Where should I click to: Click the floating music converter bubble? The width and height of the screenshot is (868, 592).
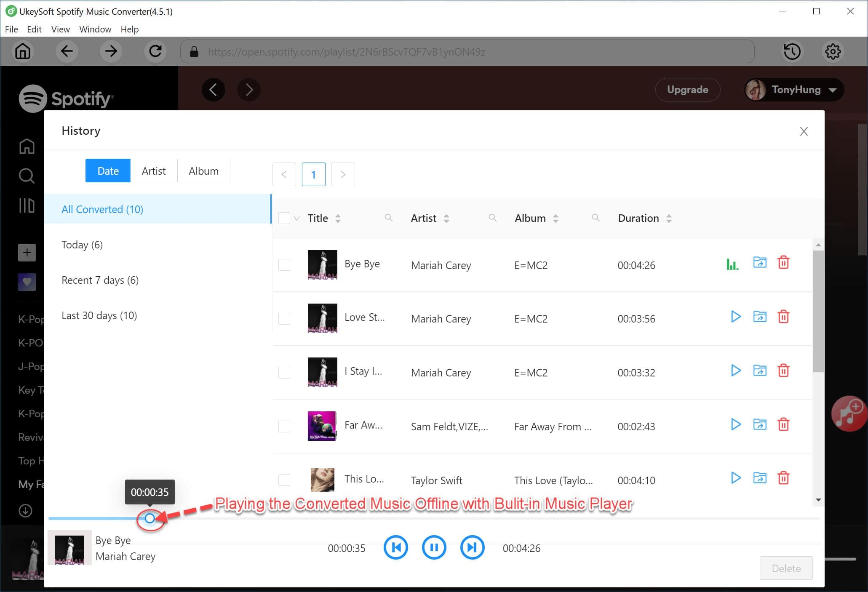849,413
